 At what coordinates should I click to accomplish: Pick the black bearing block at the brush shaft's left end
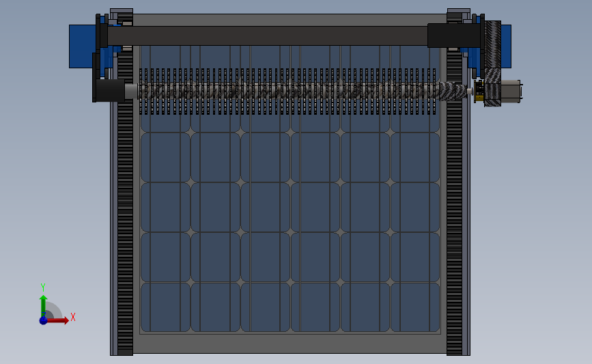(110, 90)
